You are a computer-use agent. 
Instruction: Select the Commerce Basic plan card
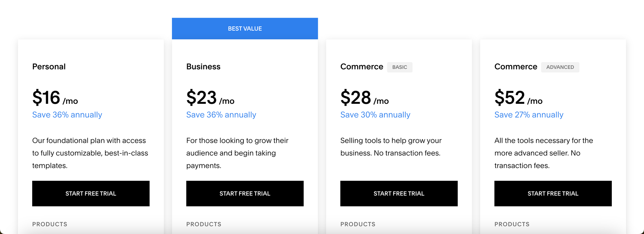pos(399,135)
